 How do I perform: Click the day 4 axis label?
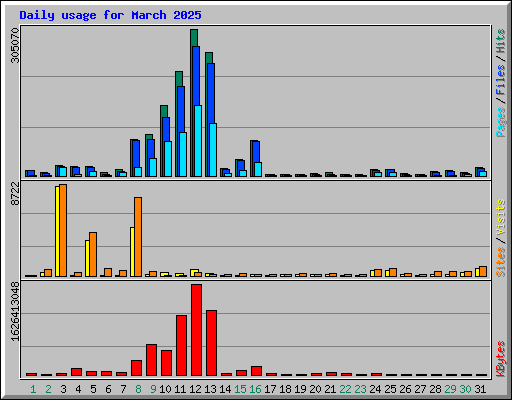(x=78, y=389)
